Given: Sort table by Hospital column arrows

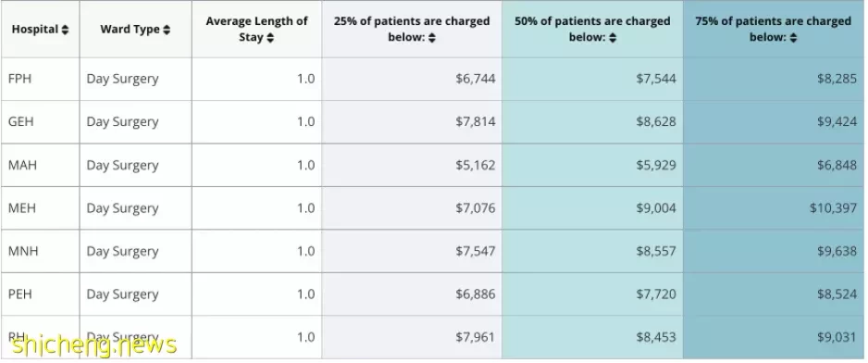Looking at the screenshot, I should point(66,30).
